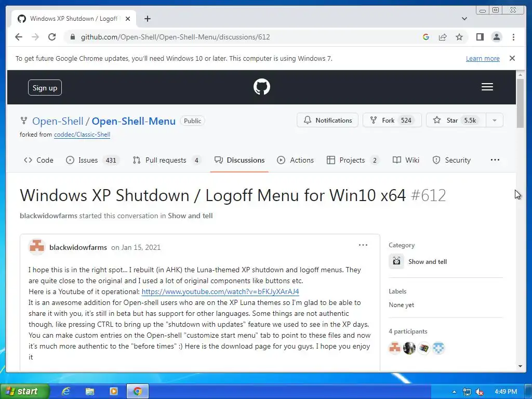Click the Show and tell category icon
Image resolution: width=532 pixels, height=399 pixels.
(396, 261)
